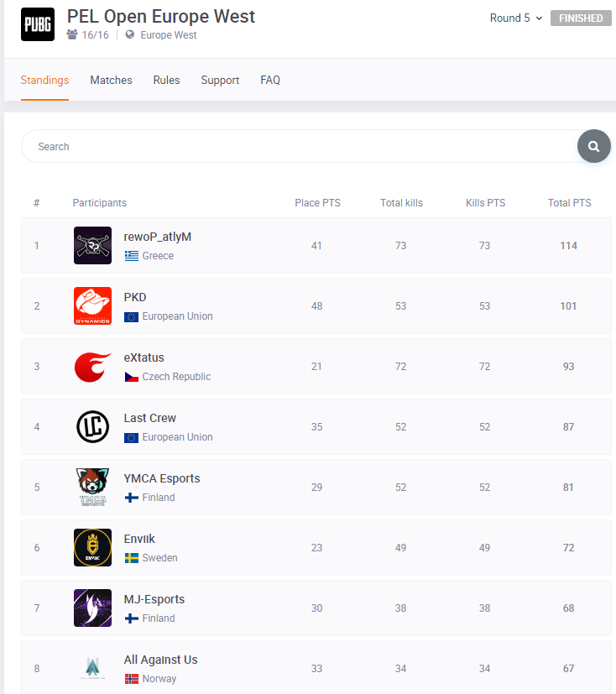Open PKD Dynamics team logo
This screenshot has height=694, width=616.
[x=92, y=305]
